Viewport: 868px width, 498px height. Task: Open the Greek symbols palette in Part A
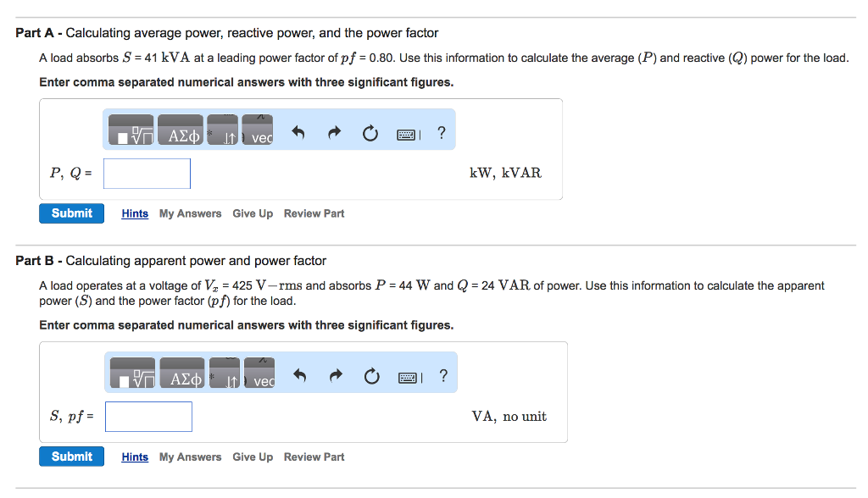tap(181, 130)
